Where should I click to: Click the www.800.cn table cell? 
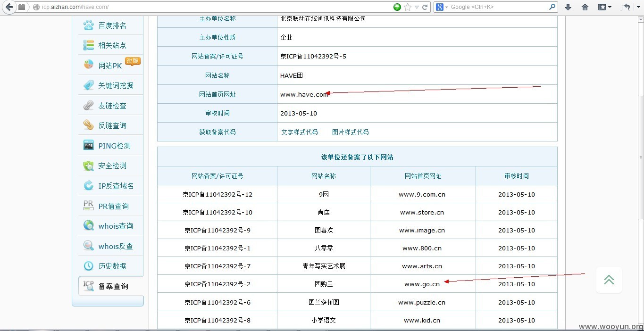tap(422, 248)
